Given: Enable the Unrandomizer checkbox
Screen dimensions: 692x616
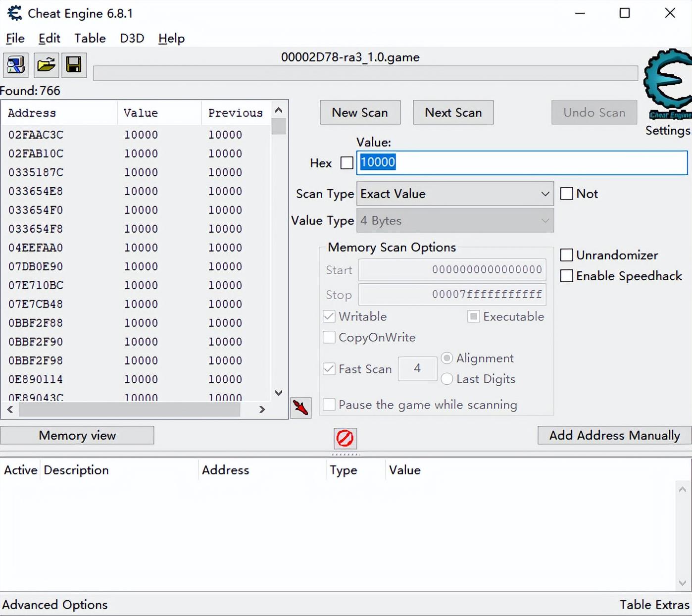Looking at the screenshot, I should 566,255.
